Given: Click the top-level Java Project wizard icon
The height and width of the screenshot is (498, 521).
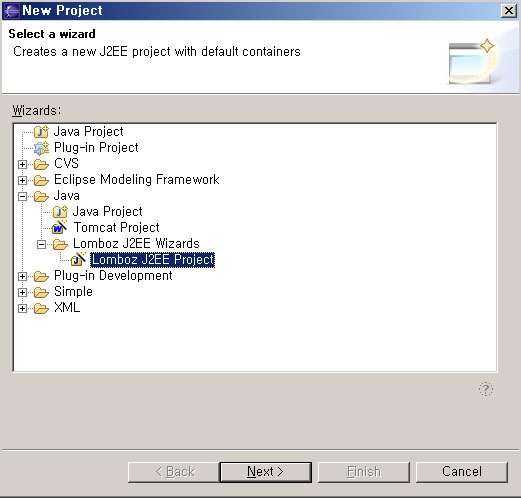Looking at the screenshot, I should [41, 132].
